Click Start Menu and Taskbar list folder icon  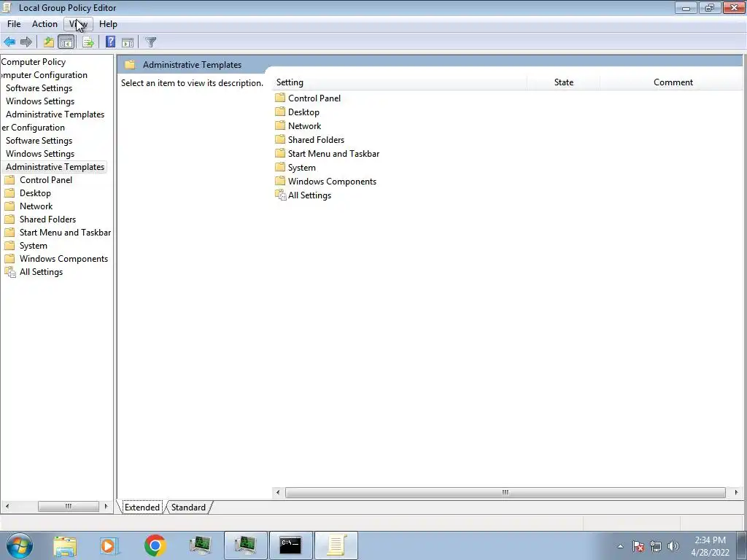tap(280, 153)
